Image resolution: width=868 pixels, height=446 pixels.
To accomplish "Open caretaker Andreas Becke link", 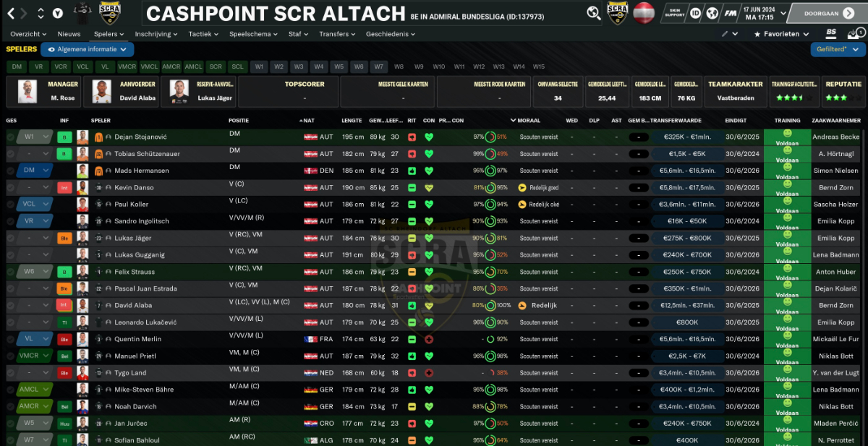I will point(835,137).
